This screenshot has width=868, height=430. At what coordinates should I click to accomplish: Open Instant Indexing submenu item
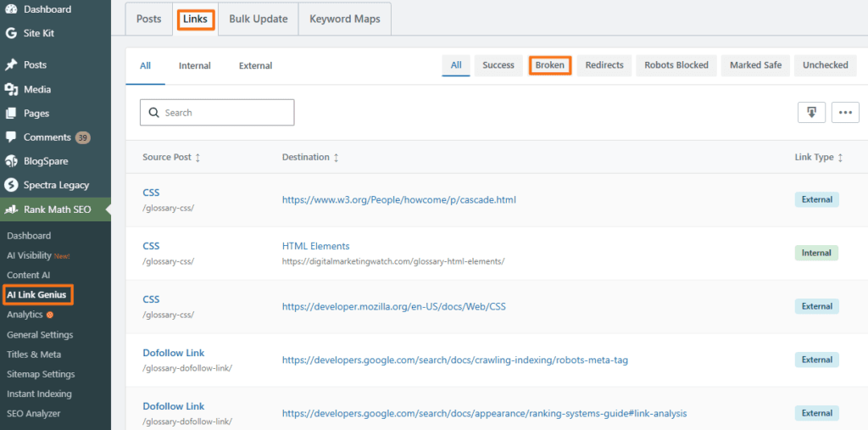coord(39,394)
